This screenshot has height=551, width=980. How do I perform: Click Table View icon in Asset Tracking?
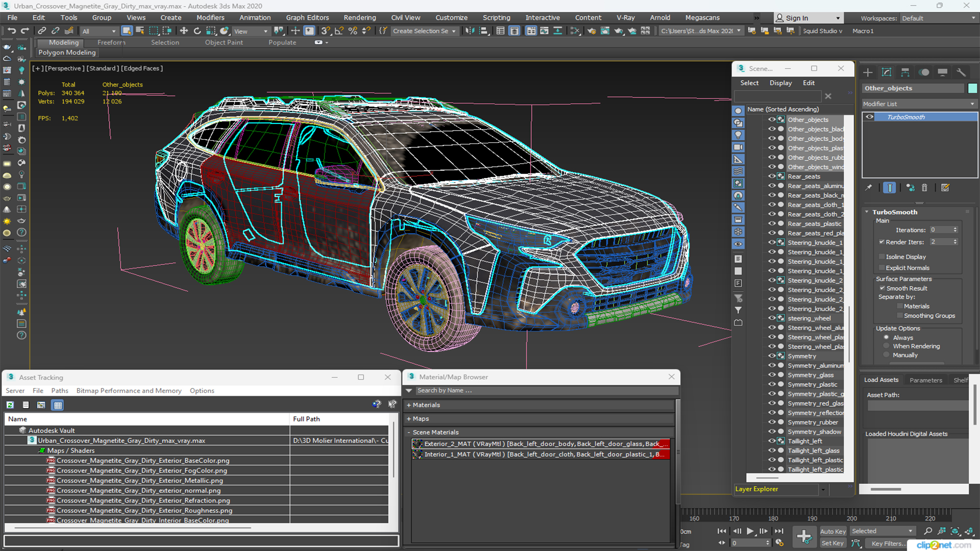58,405
